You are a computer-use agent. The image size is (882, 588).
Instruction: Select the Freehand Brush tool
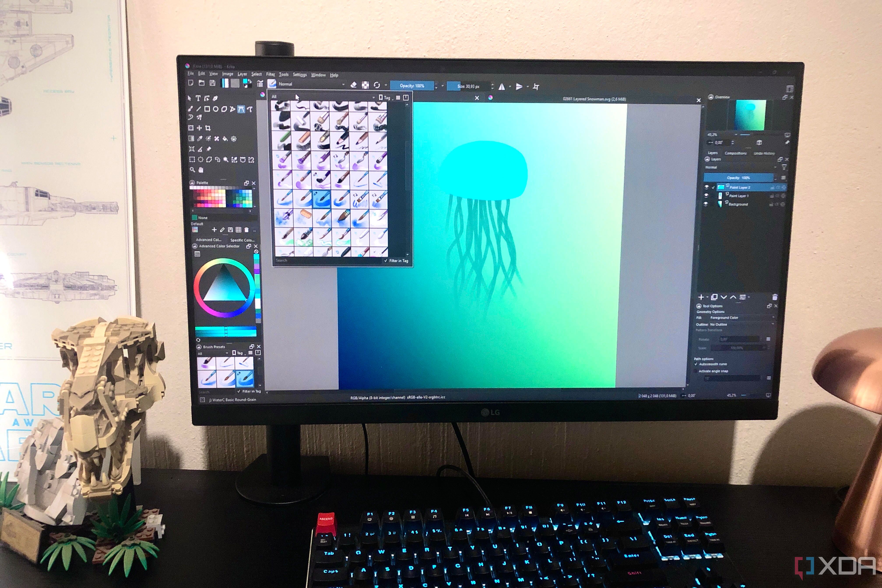190,109
